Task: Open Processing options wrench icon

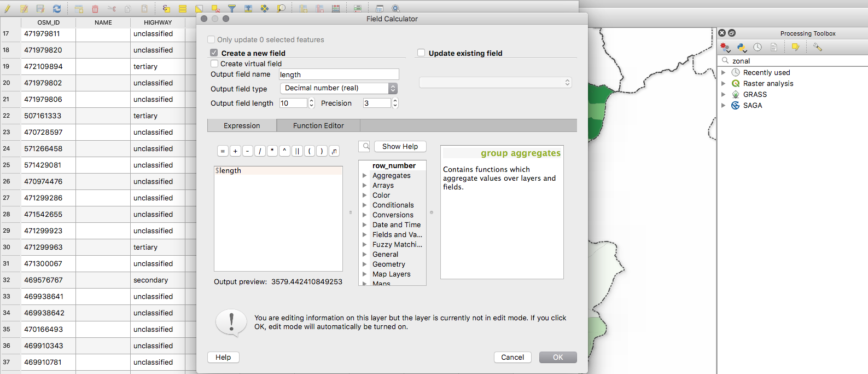Action: click(x=818, y=48)
